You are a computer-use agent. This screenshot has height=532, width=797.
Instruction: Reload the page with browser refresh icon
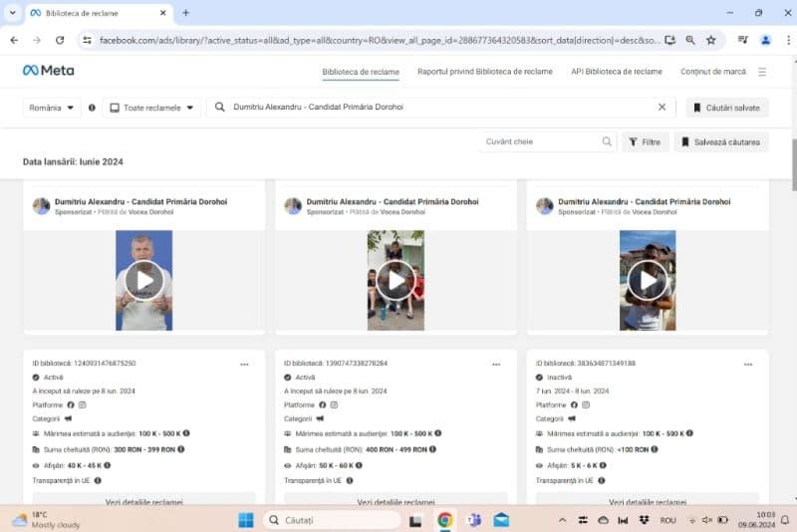(x=60, y=40)
